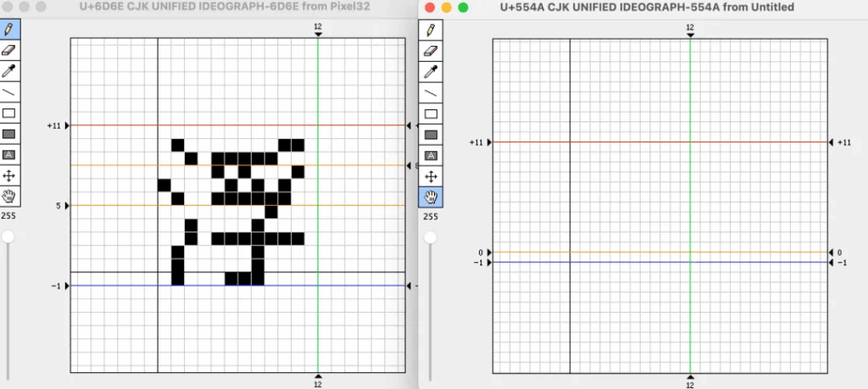Image resolution: width=868 pixels, height=389 pixels.
Task: Switch to the Move tool in the Untitled window
Action: pos(431,176)
